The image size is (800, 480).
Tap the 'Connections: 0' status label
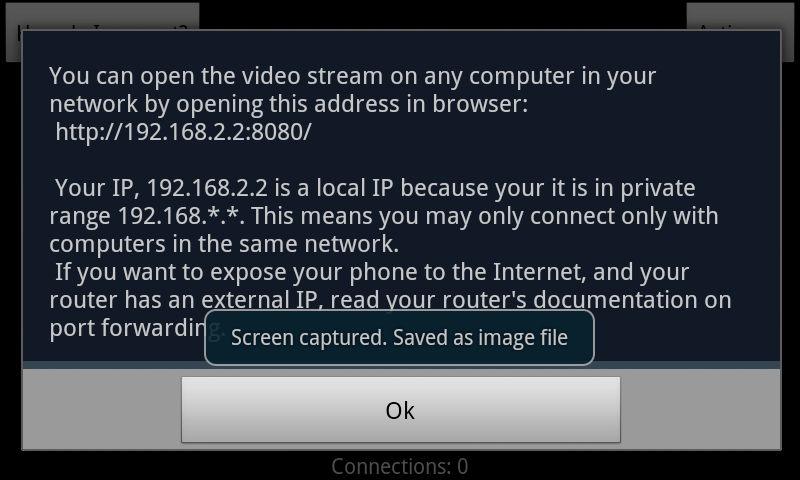tap(399, 466)
